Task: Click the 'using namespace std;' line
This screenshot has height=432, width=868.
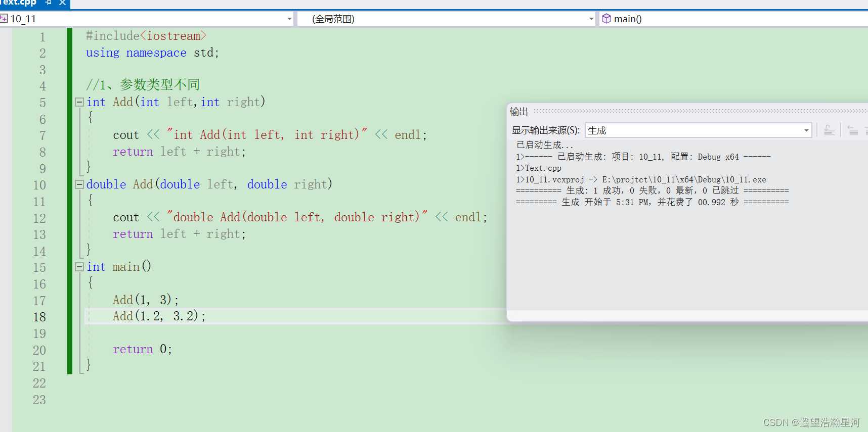Action: tap(152, 53)
